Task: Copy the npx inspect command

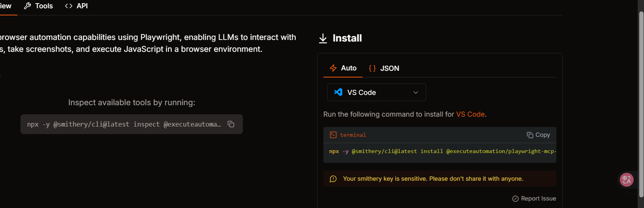Action: 231,124
